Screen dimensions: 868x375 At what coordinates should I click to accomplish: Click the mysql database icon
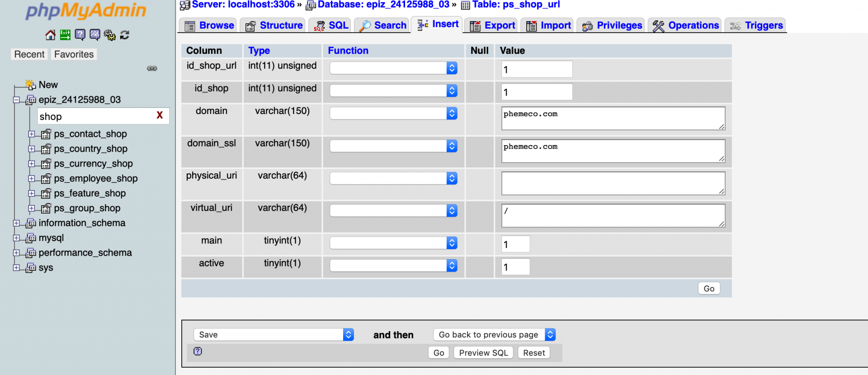pyautogui.click(x=31, y=238)
